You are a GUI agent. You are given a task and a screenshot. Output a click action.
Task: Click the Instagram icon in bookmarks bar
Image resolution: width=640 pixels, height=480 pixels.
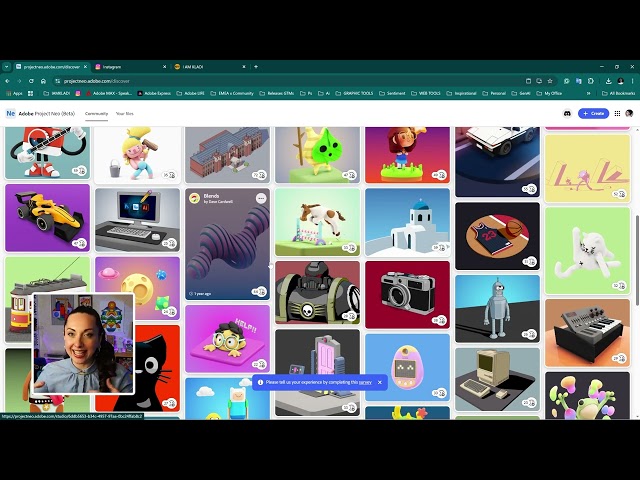pyautogui.click(x=78, y=93)
